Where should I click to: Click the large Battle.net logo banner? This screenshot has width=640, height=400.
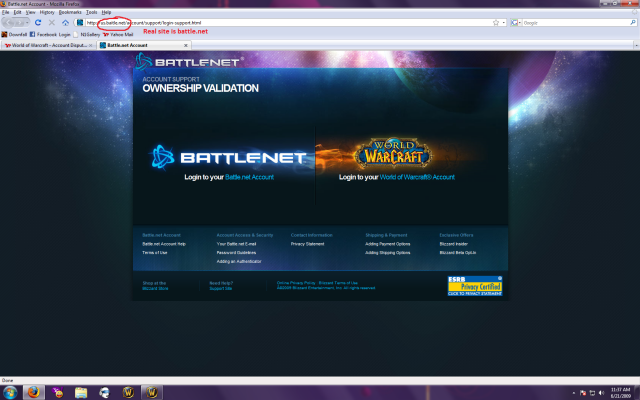[229, 157]
